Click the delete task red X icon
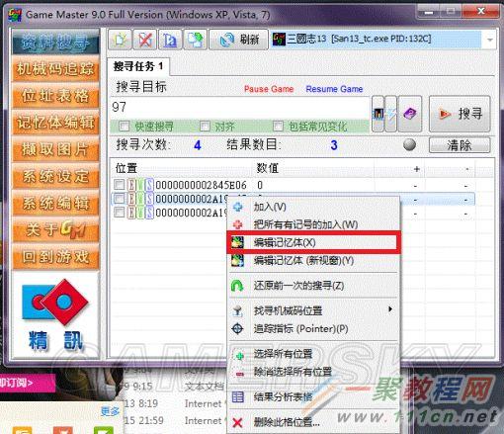 145,40
